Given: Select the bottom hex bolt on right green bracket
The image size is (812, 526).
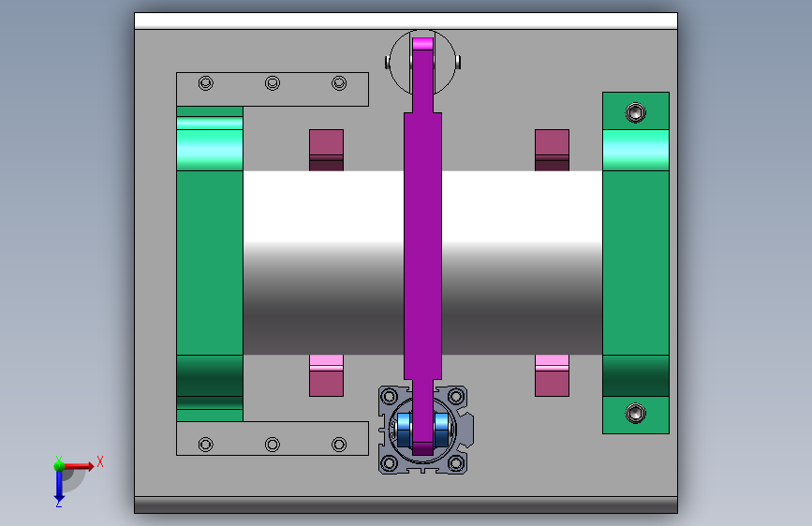Looking at the screenshot, I should 635,413.
